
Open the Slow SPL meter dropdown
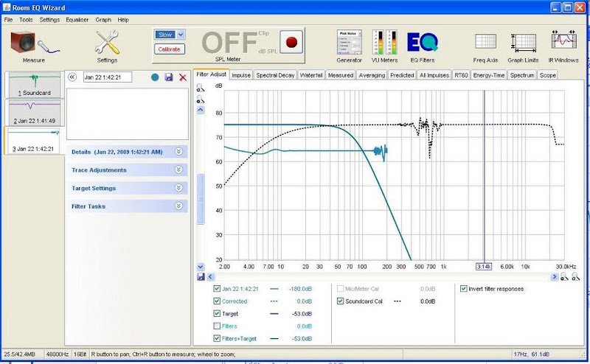[x=170, y=35]
